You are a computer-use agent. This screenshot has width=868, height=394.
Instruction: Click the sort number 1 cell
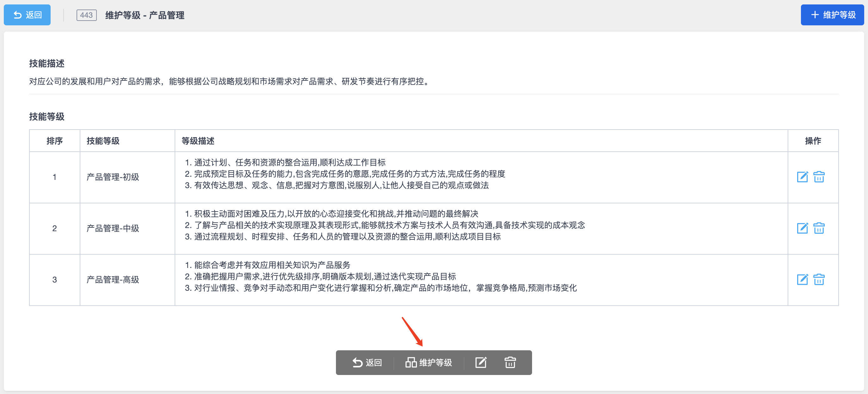coord(55,177)
